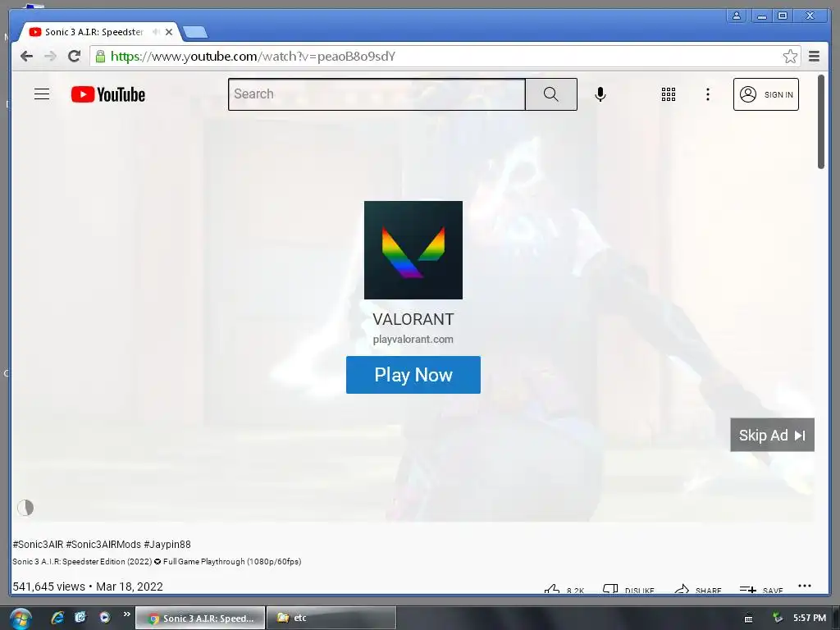Mute the tab via its speaker icon
Screen dimensions: 840x630
(x=156, y=32)
